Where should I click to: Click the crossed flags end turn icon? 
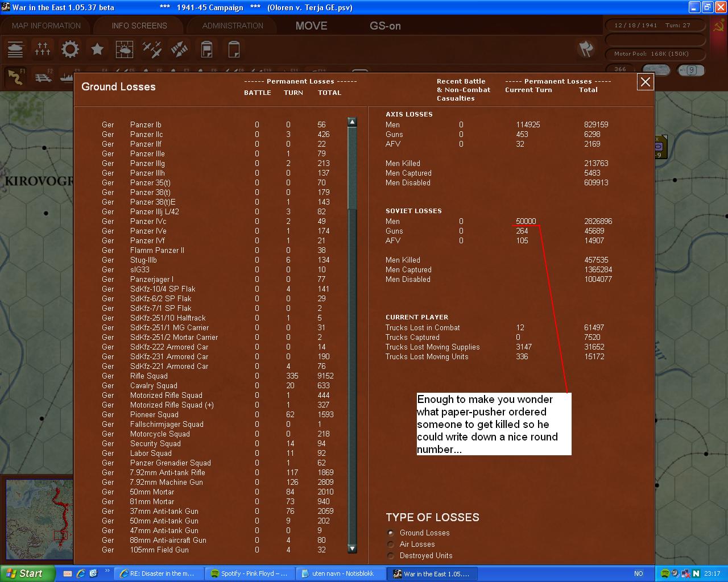[586, 49]
